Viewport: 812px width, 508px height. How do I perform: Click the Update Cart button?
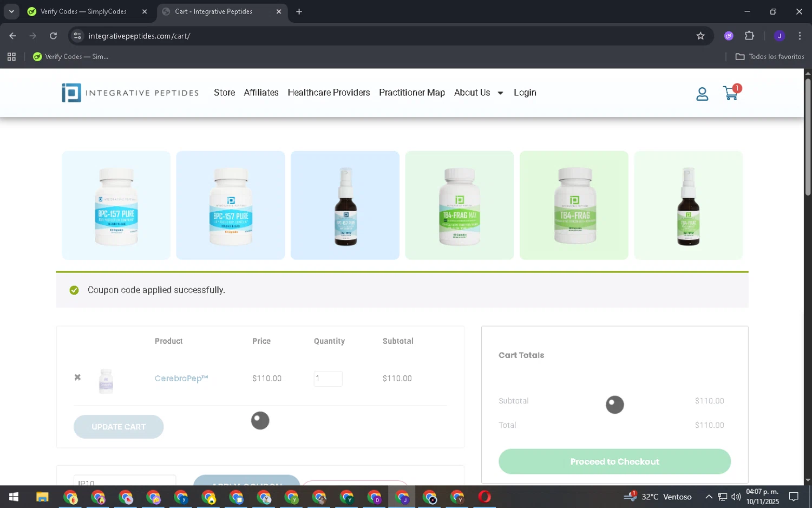pos(119,427)
